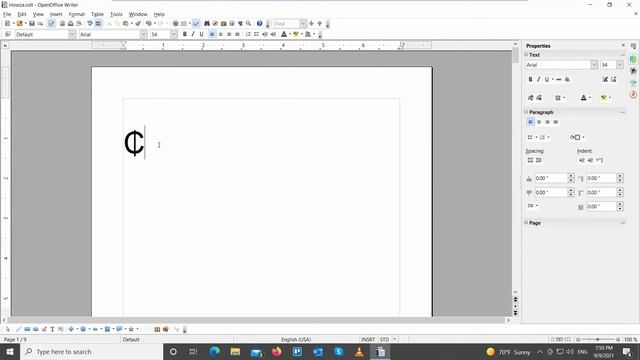Open the Find toolbar dropdown arrow

[303, 24]
